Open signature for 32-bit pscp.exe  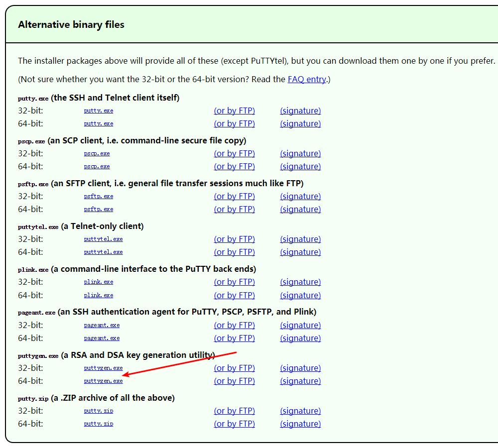point(300,154)
